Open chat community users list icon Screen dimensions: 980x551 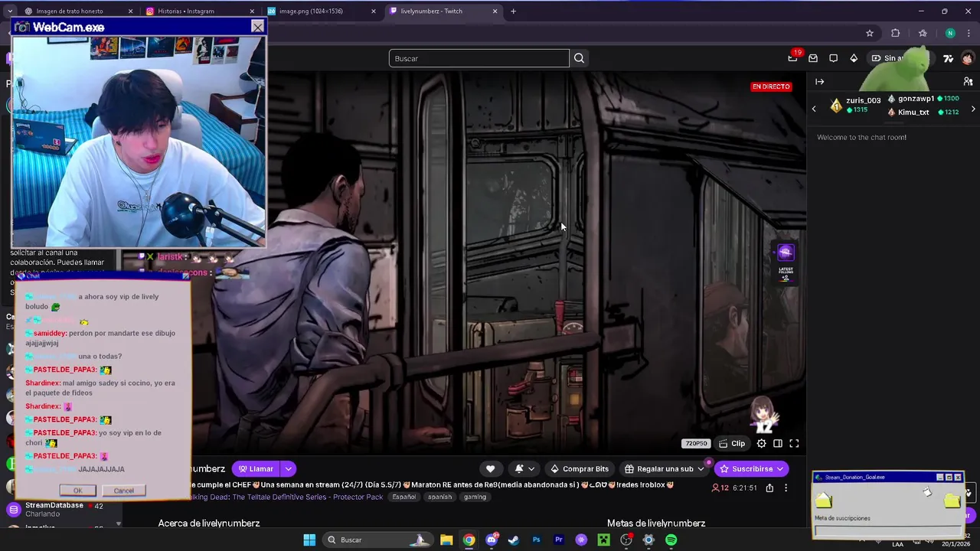click(968, 81)
